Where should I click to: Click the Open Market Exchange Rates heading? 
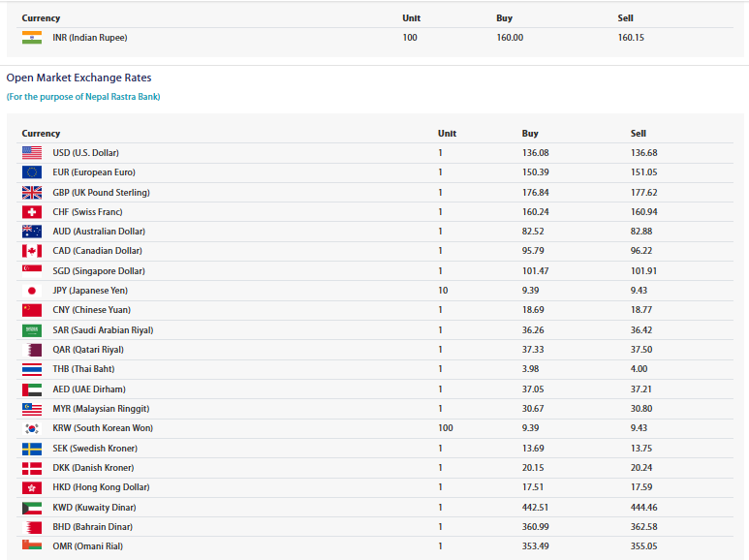pyautogui.click(x=78, y=78)
